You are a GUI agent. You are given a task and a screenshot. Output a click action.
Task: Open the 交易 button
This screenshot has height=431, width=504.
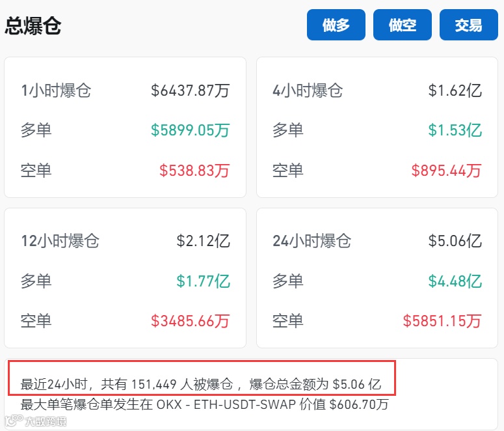point(469,25)
